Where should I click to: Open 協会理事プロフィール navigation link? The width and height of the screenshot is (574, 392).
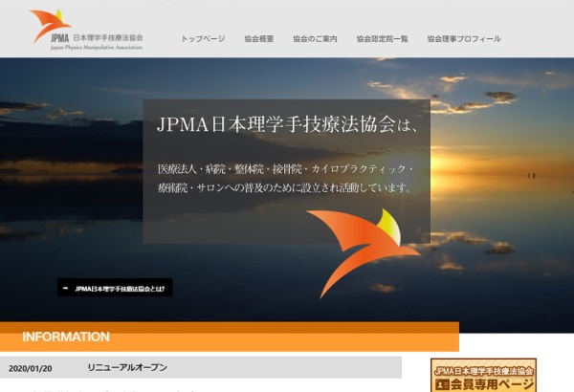tap(464, 39)
